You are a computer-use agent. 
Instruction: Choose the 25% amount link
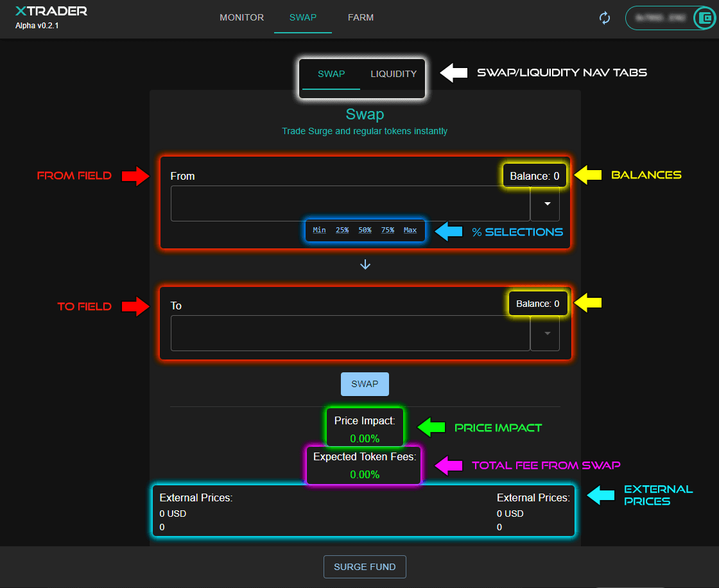[342, 230]
